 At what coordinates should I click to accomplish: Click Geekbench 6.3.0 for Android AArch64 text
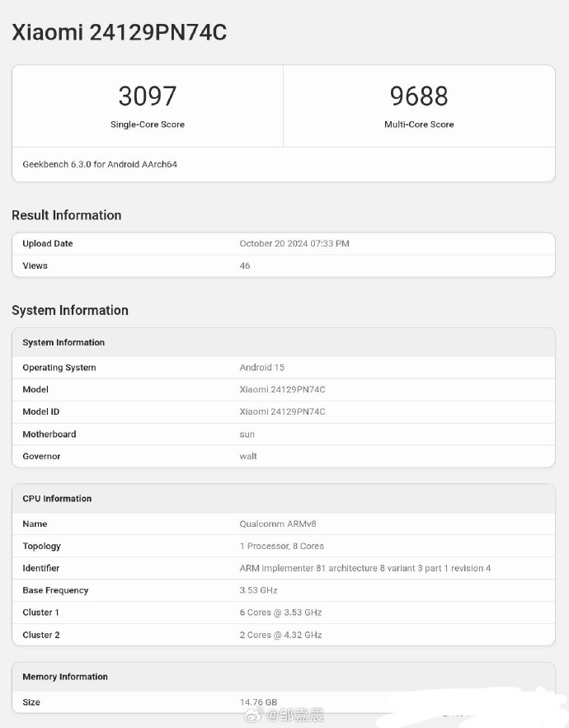click(100, 164)
